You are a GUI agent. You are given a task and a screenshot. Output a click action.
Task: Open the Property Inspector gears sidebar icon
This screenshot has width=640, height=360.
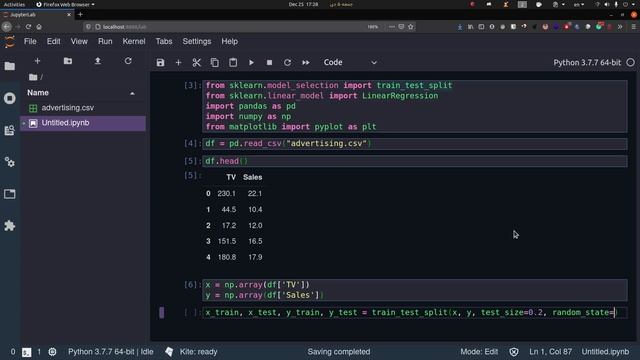10,162
